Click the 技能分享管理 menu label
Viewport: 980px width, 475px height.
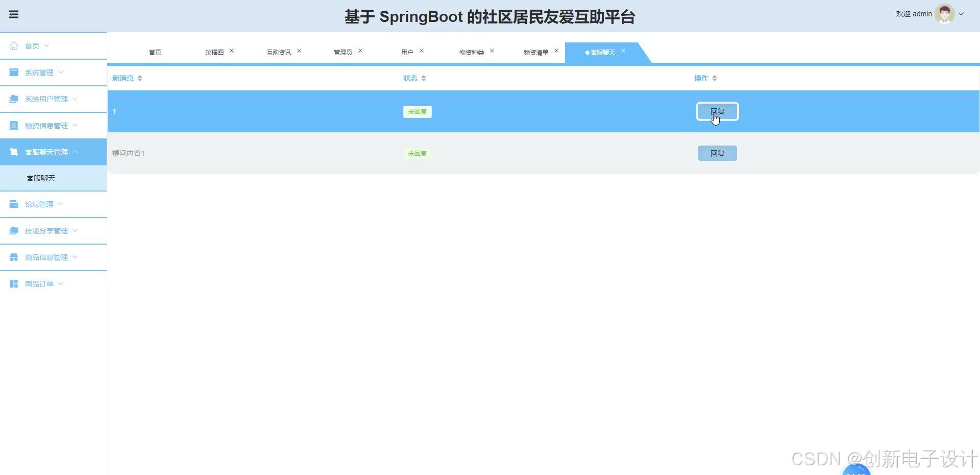coord(46,231)
